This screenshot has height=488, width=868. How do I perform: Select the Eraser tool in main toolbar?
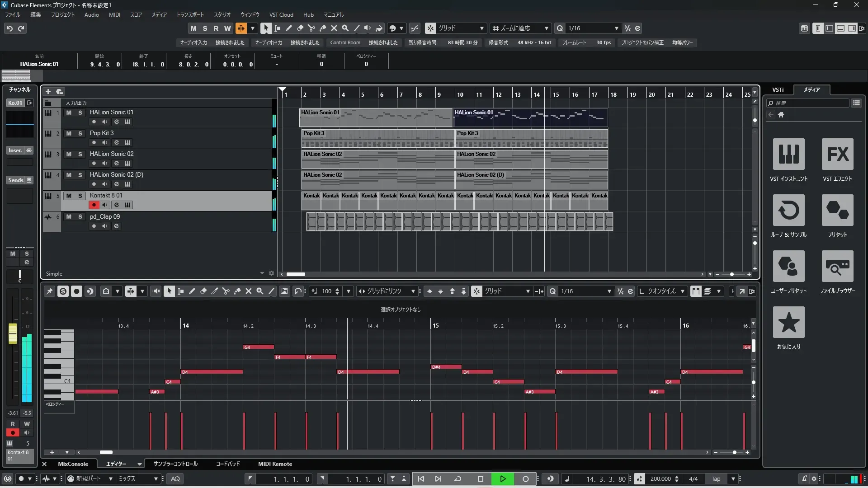pos(300,28)
